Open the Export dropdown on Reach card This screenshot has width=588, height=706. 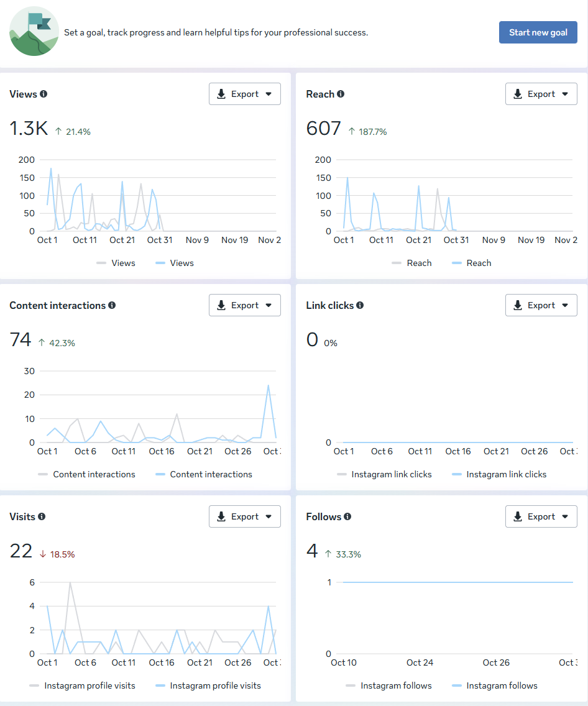pyautogui.click(x=566, y=93)
